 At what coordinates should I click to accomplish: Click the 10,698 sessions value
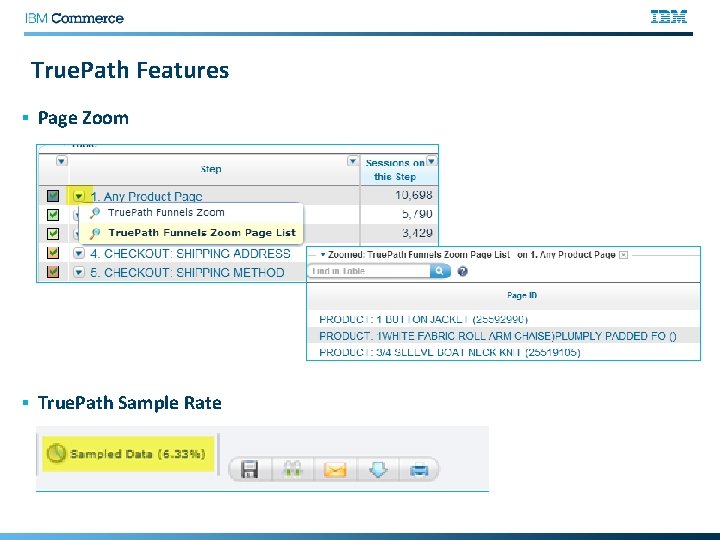point(414,195)
